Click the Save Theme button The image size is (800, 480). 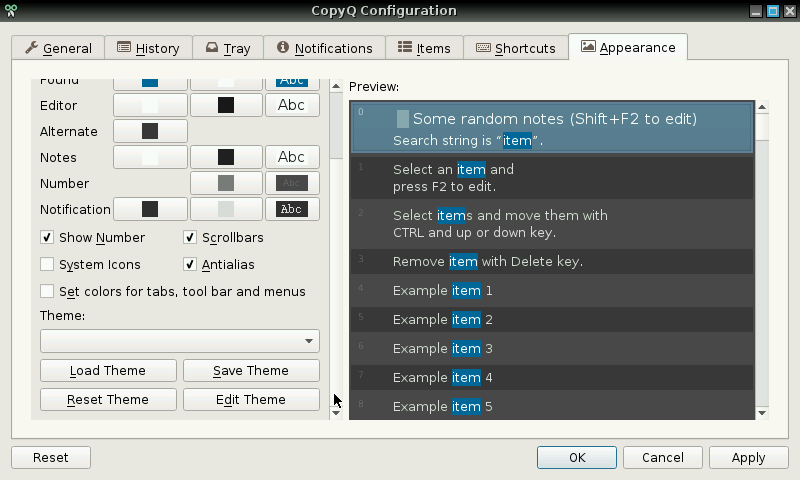[x=251, y=370]
